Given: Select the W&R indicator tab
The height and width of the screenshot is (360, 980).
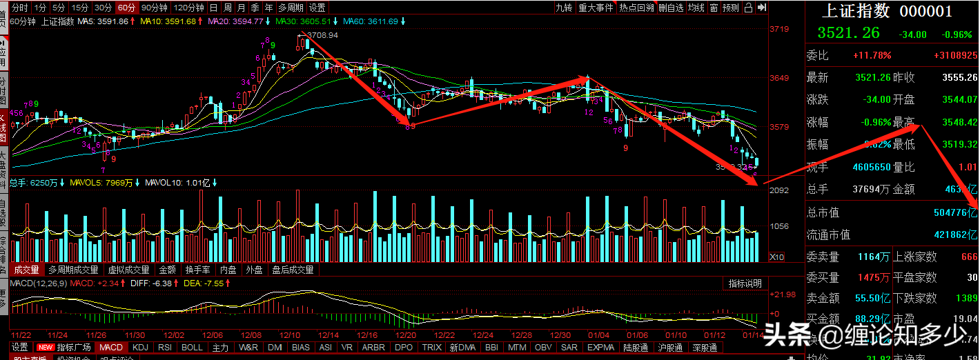Looking at the screenshot, I should pyautogui.click(x=249, y=348).
